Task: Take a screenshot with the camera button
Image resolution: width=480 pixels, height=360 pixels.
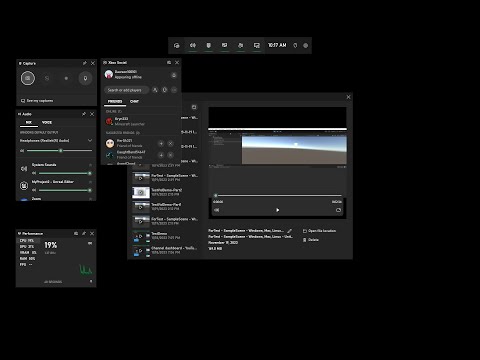Action: [28, 78]
